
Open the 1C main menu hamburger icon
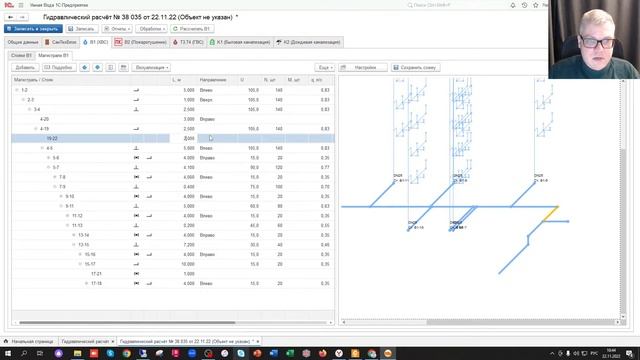click(21, 5)
